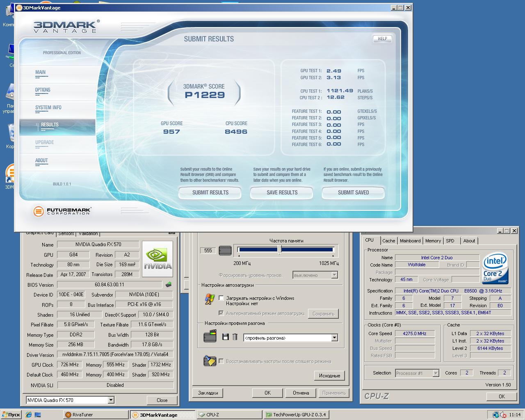Click the restore clocks broom icon
Viewport: 525px width, 420px height.
tap(210, 361)
